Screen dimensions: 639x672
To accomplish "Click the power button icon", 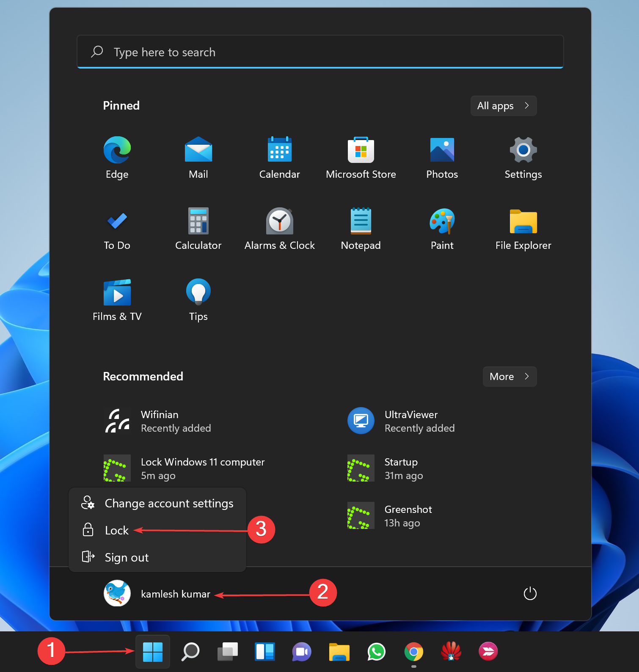I will click(530, 593).
